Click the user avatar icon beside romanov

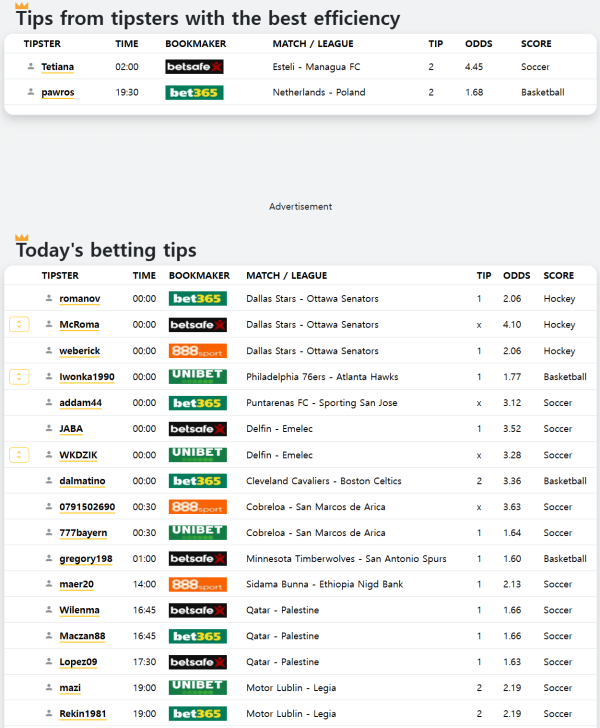point(49,298)
